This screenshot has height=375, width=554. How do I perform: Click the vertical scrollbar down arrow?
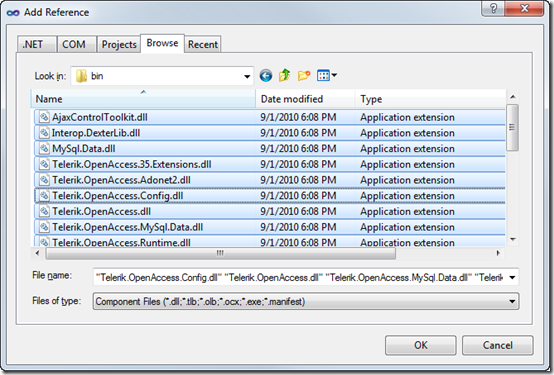point(513,240)
